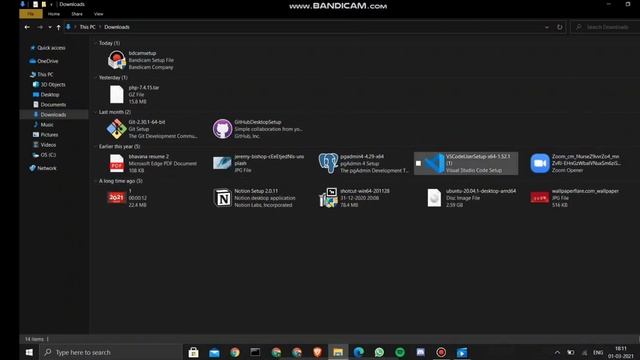Go forward using the Forward arrow
This screenshot has height=360, width=640.
click(x=40, y=27)
